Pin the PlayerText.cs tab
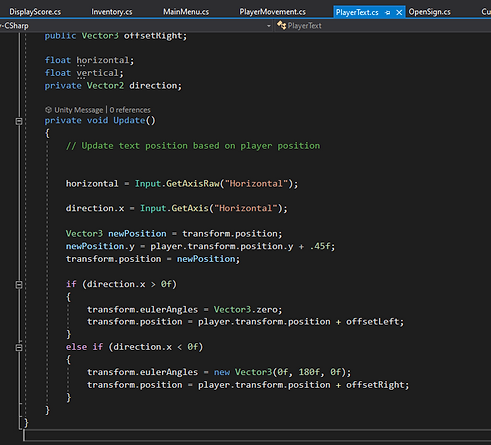 [x=387, y=13]
